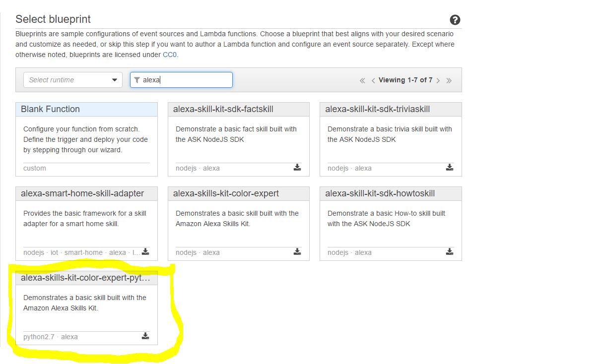The width and height of the screenshot is (603, 364).
Task: Open the Select runtime dropdown
Action: coord(73,80)
